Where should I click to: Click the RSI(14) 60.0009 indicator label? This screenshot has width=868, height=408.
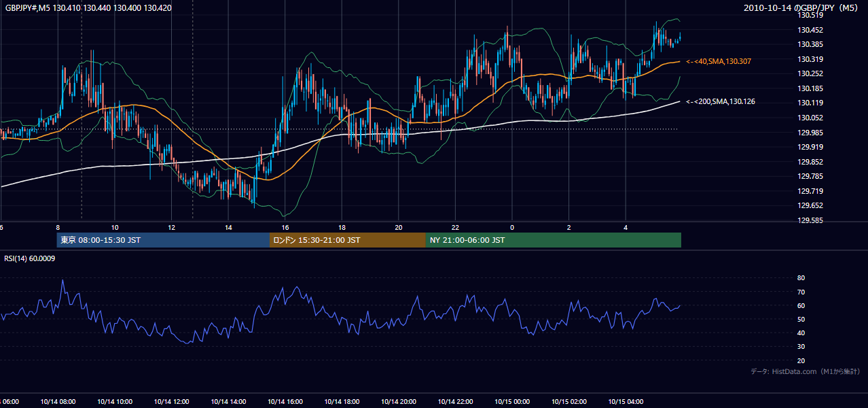[30, 258]
